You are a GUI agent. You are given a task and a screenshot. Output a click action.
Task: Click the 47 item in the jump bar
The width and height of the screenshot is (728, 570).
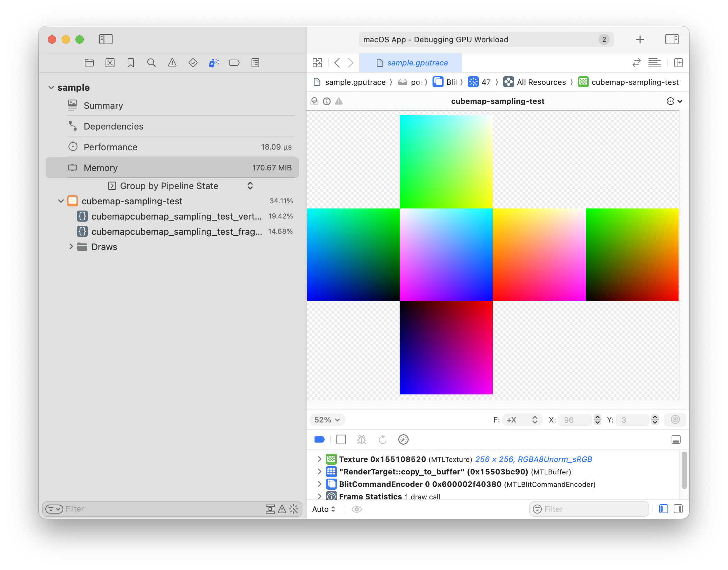pos(480,82)
